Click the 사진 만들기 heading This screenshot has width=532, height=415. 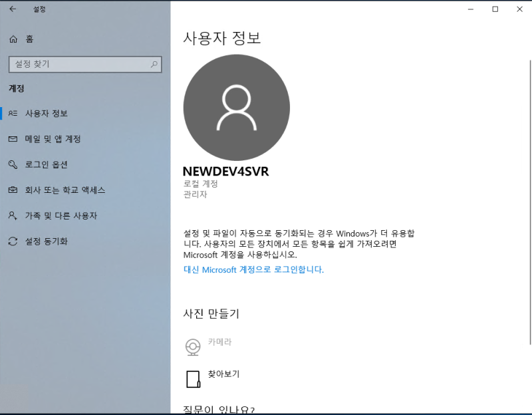tap(211, 313)
